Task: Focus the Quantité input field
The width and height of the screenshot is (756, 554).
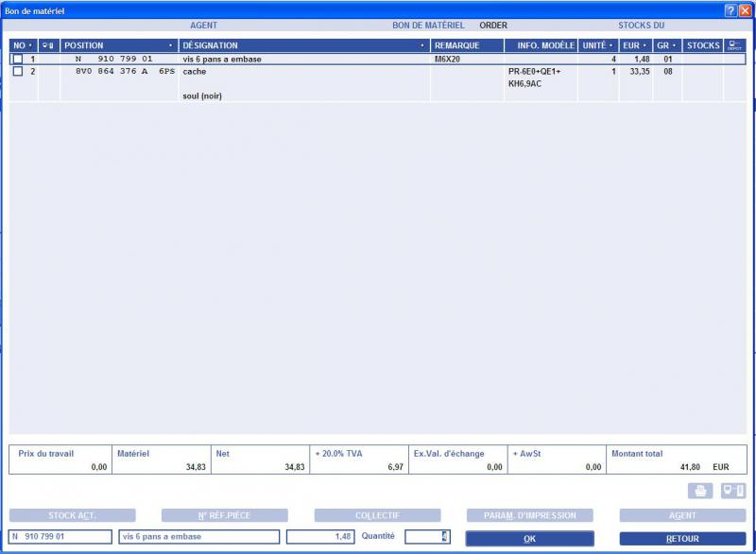Action: coord(428,536)
